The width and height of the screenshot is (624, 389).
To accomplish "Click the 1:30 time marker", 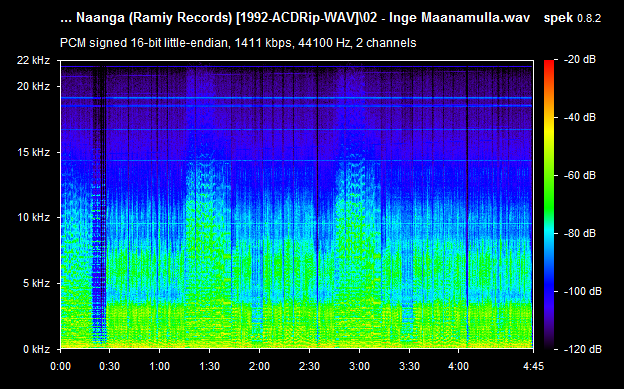I will (209, 366).
